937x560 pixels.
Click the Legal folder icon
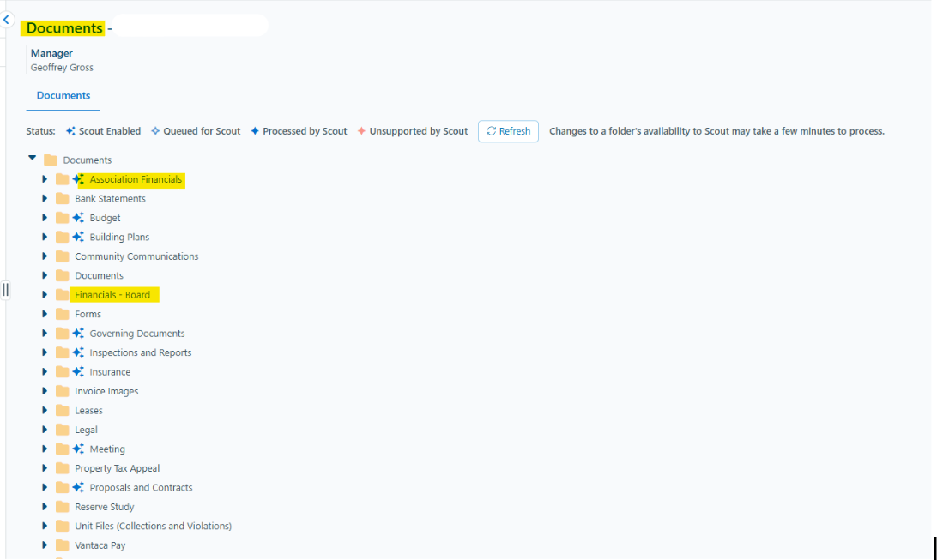tap(62, 430)
